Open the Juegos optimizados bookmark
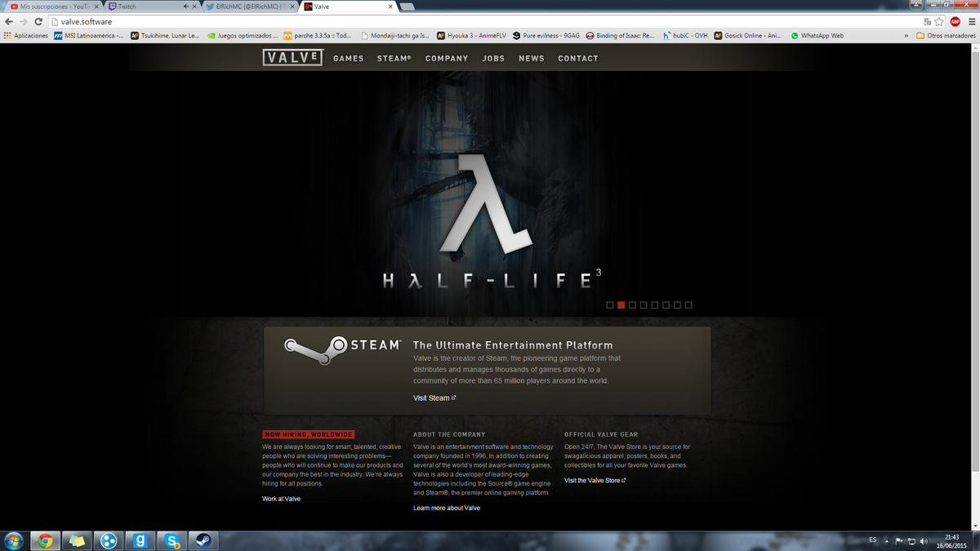 (x=243, y=36)
